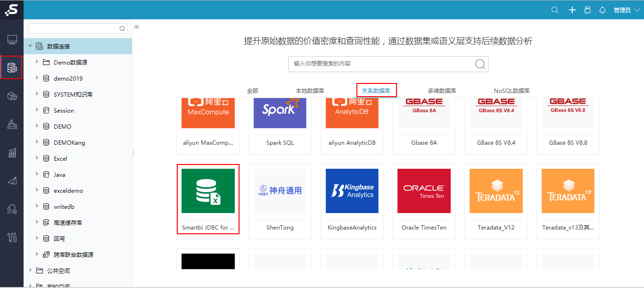Choose the aliyun MaxCompute database card

208,125
